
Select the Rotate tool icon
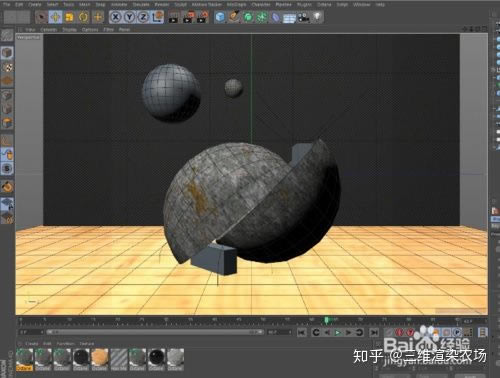click(84, 17)
